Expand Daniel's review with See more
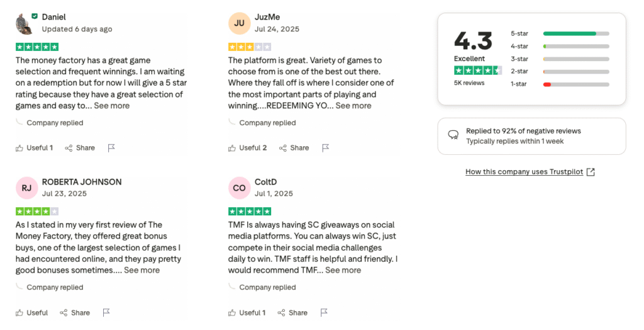The width and height of the screenshot is (644, 330). click(x=112, y=106)
